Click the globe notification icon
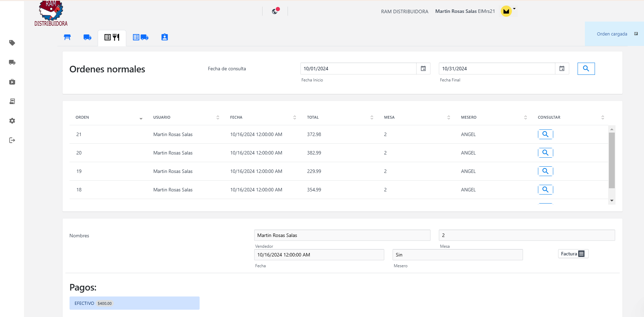This screenshot has height=317, width=644. (275, 11)
